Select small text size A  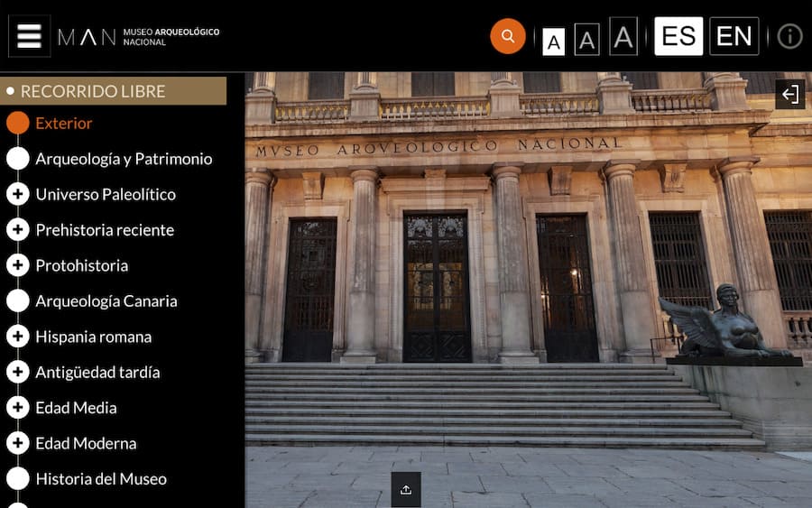[x=553, y=41]
